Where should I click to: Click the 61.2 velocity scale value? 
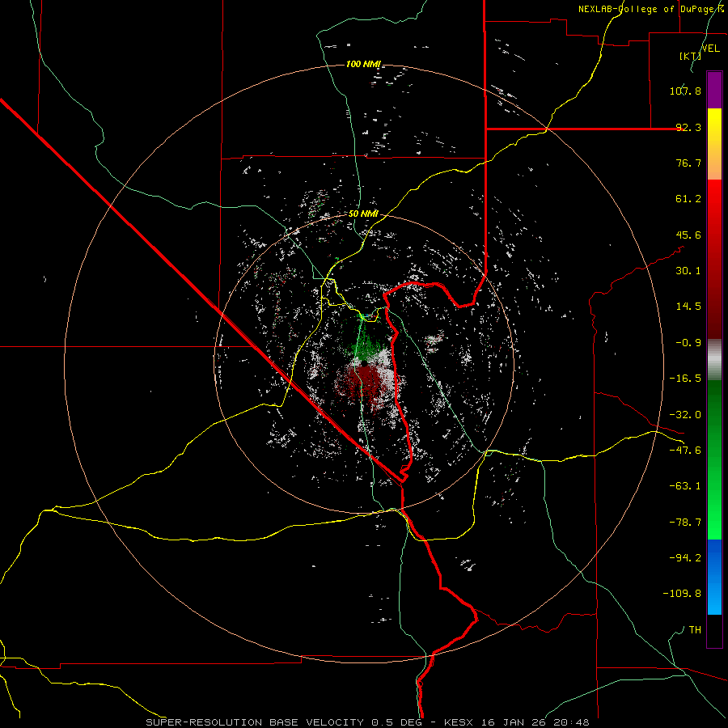click(688, 199)
